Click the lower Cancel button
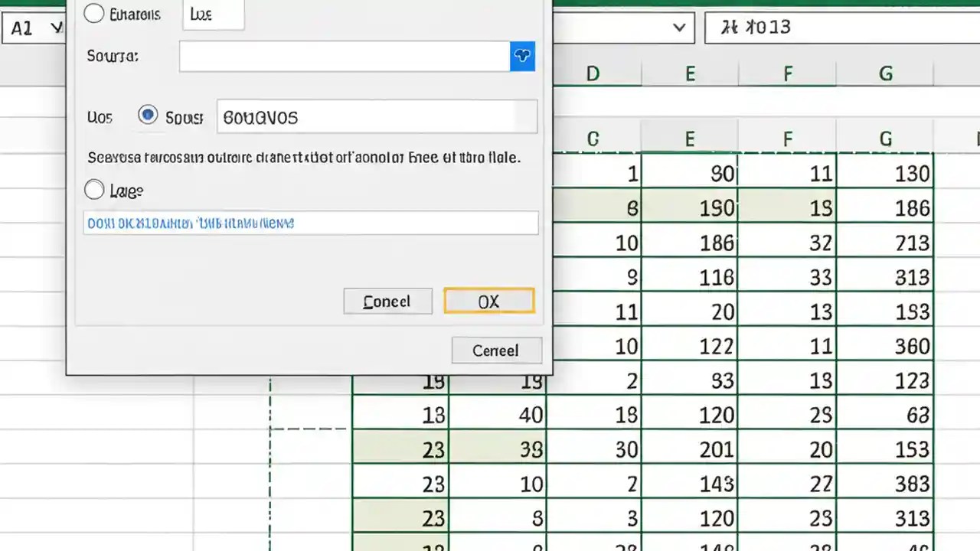Viewport: 980px width, 551px height. [495, 350]
